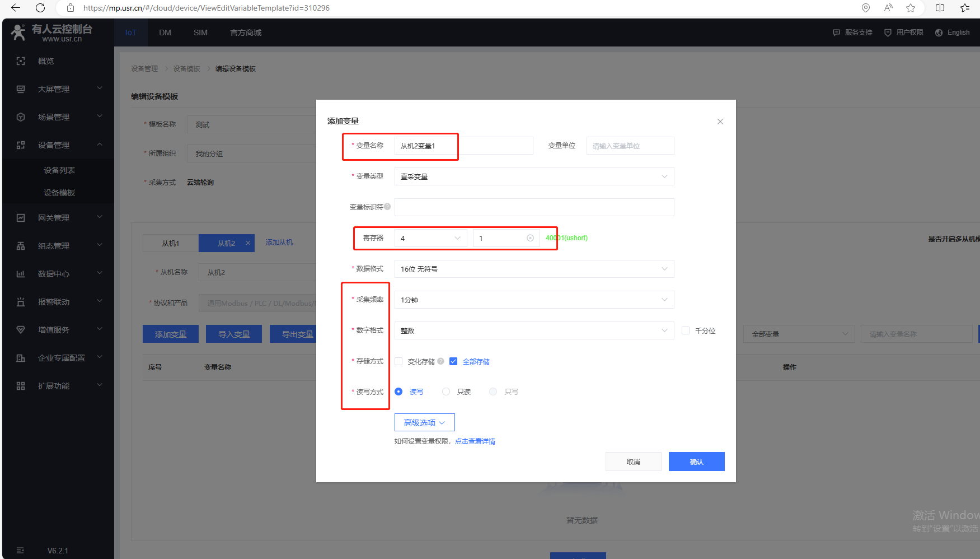Open 设备列表 in the sidebar menu

pos(59,170)
